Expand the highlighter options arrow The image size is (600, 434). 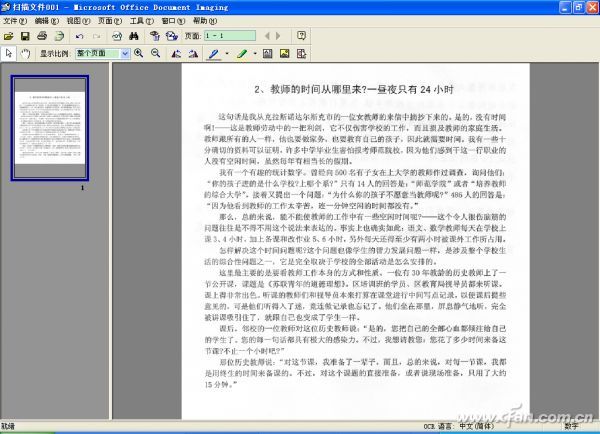coord(255,54)
